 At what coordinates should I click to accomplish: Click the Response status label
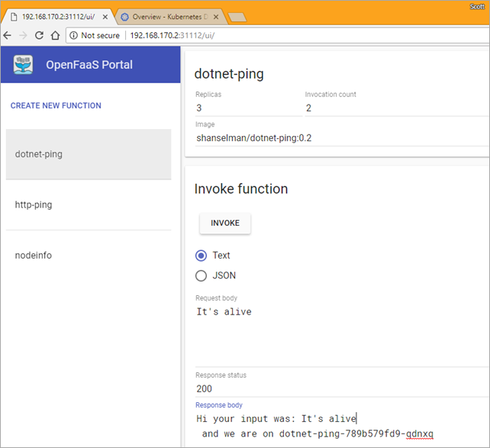221,375
